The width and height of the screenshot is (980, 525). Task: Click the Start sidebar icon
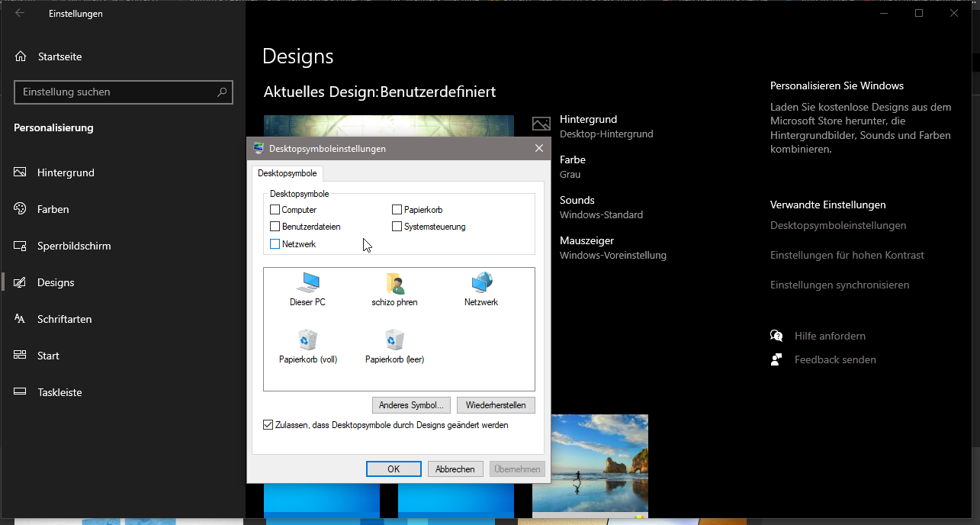[x=21, y=356]
